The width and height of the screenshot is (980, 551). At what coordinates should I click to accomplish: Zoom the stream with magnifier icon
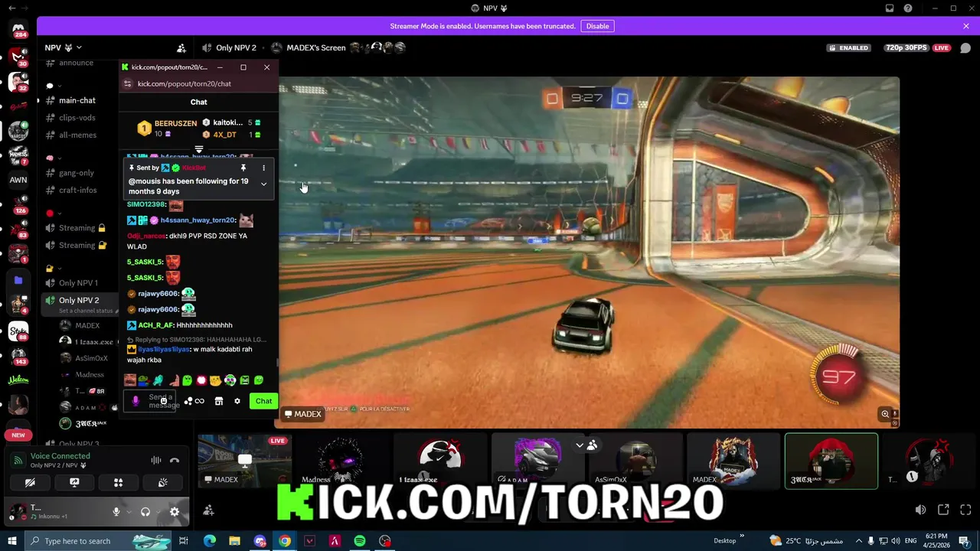pyautogui.click(x=885, y=414)
